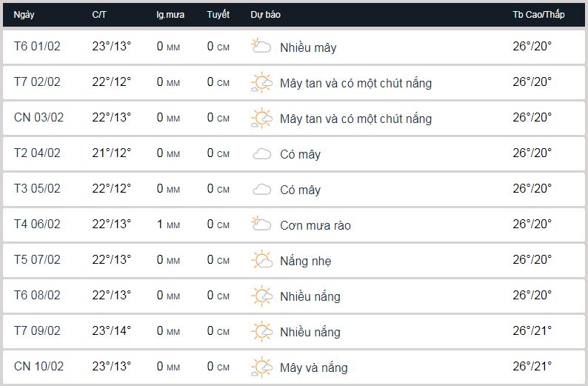The height and width of the screenshot is (386, 588).
Task: Click temperature 22°/13° for T4 06/02
Action: click(112, 224)
